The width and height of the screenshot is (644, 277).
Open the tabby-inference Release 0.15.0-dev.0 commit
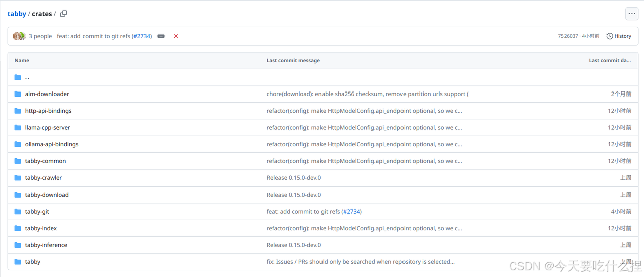(294, 245)
